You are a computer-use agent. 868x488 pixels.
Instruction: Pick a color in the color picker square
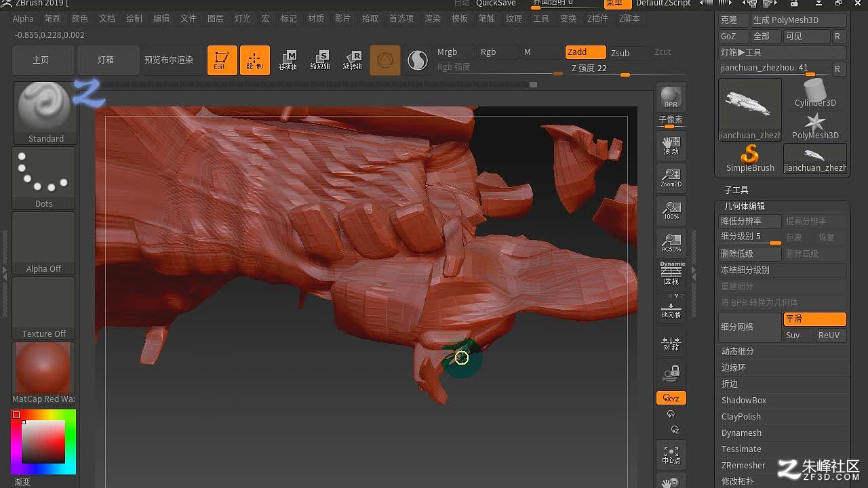pos(43,441)
